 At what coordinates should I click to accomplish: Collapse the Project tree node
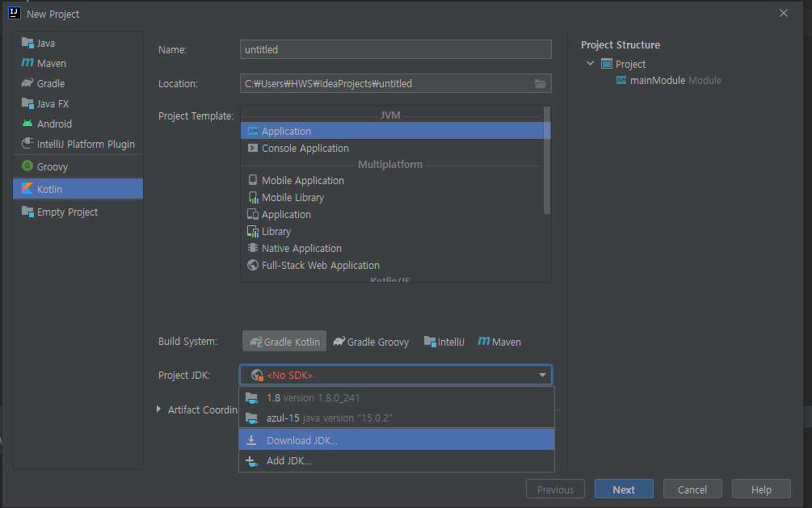tap(590, 64)
